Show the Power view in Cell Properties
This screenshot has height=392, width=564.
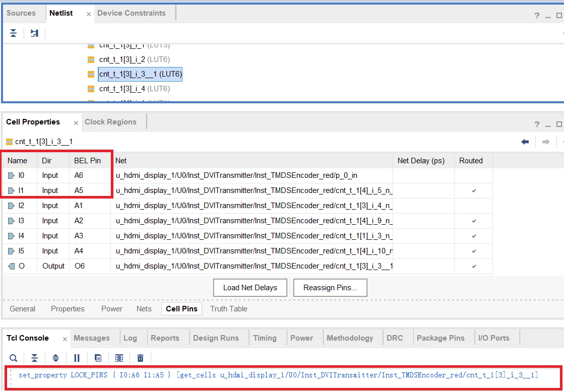(x=112, y=309)
